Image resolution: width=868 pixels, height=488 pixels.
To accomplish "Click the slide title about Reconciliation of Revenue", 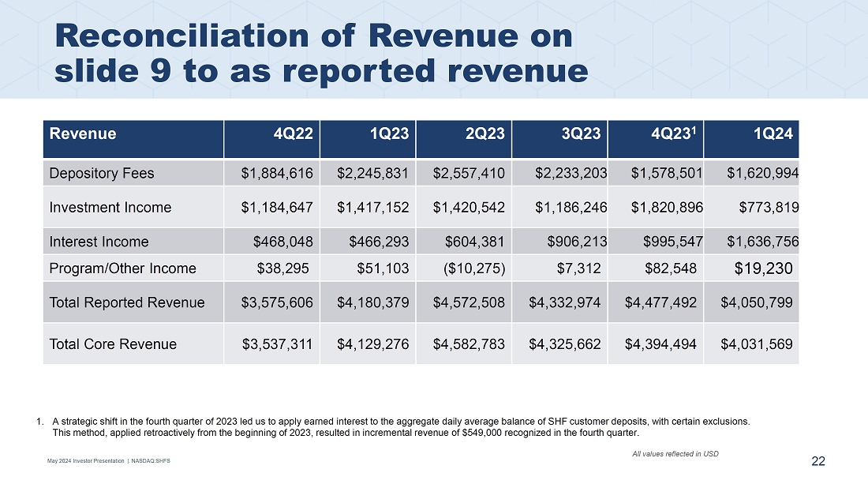I will (x=321, y=53).
